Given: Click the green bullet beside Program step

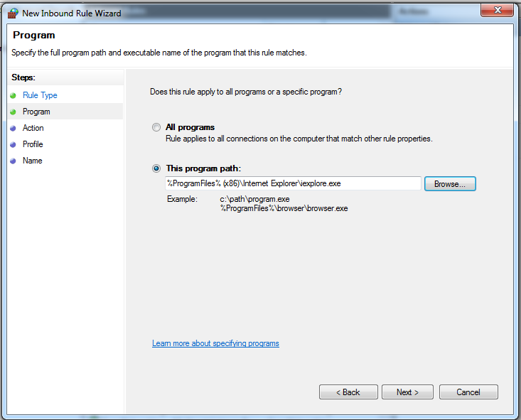Looking at the screenshot, I should click(13, 112).
